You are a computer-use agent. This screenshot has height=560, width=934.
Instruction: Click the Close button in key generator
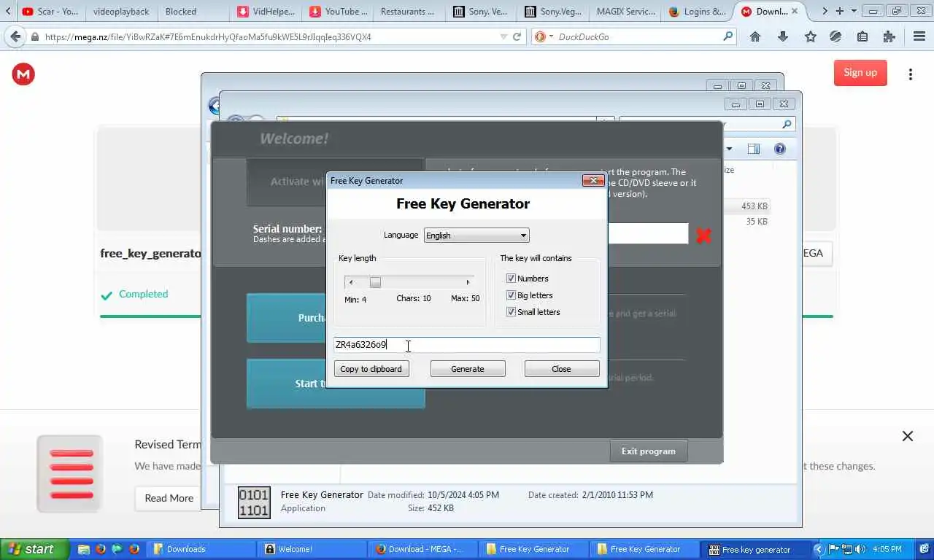click(561, 369)
